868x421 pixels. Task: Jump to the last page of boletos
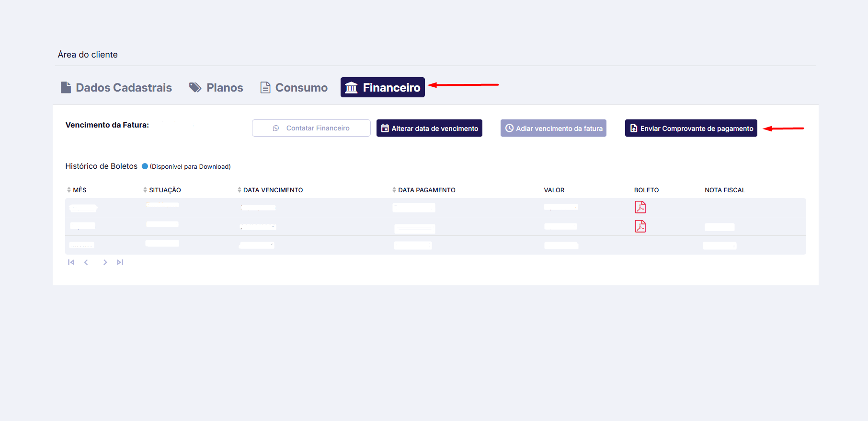pos(120,262)
